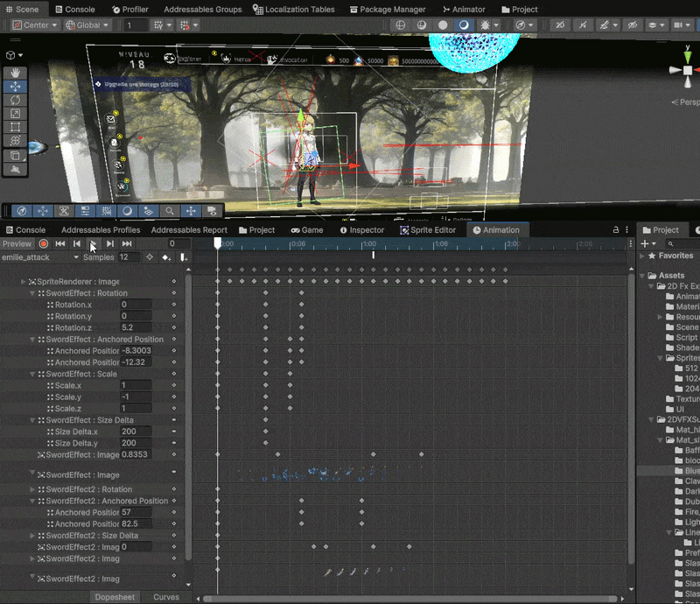Toggle Preview mode in the Animation window
700x604 pixels.
pyautogui.click(x=17, y=243)
